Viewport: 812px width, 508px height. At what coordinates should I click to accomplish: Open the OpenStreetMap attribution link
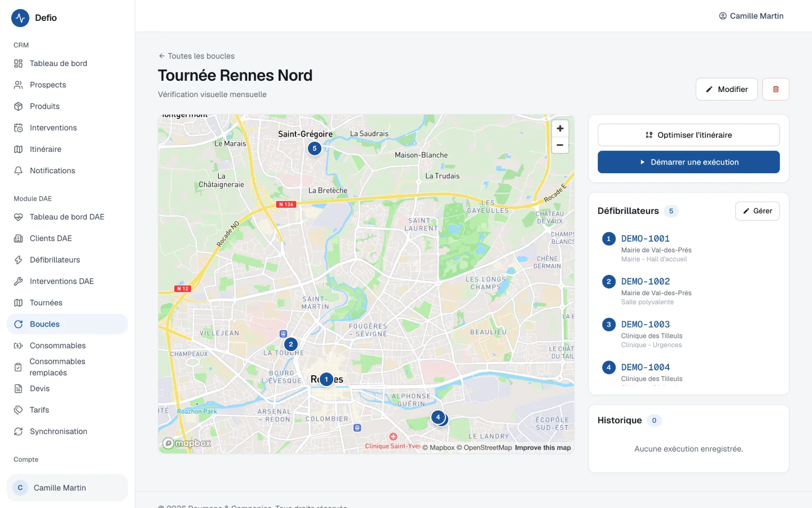(x=484, y=448)
